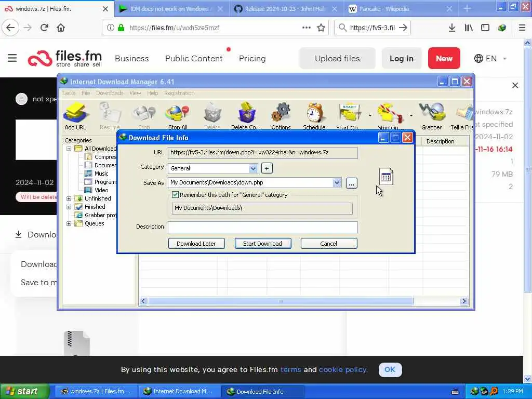Open the Stop Queue dropdown arrow

pos(411,116)
